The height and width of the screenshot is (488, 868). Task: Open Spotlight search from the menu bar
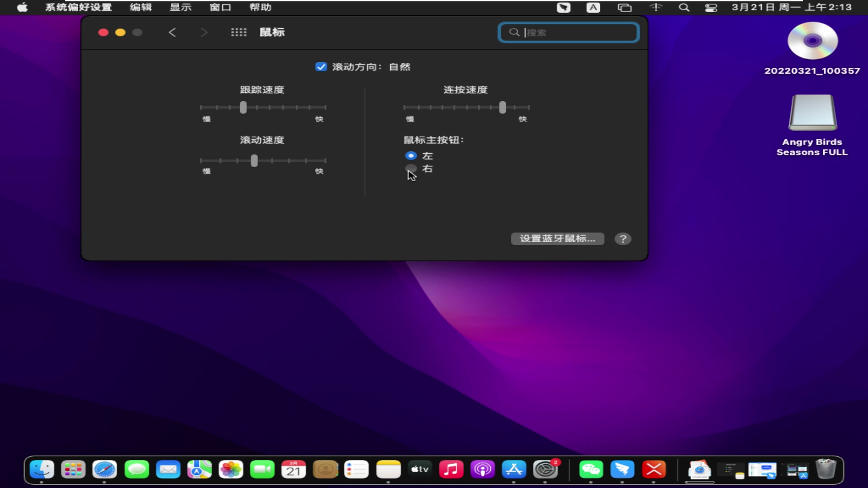coord(684,7)
